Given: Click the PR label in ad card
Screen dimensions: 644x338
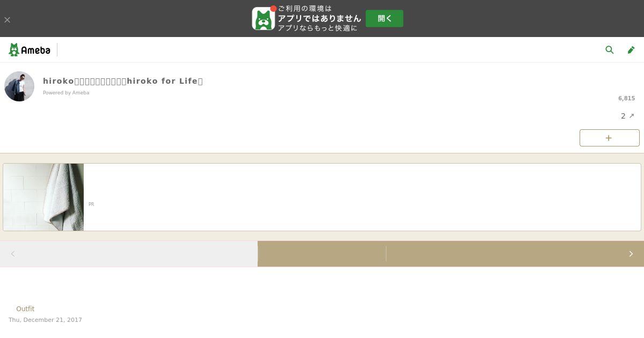Looking at the screenshot, I should click(91, 204).
